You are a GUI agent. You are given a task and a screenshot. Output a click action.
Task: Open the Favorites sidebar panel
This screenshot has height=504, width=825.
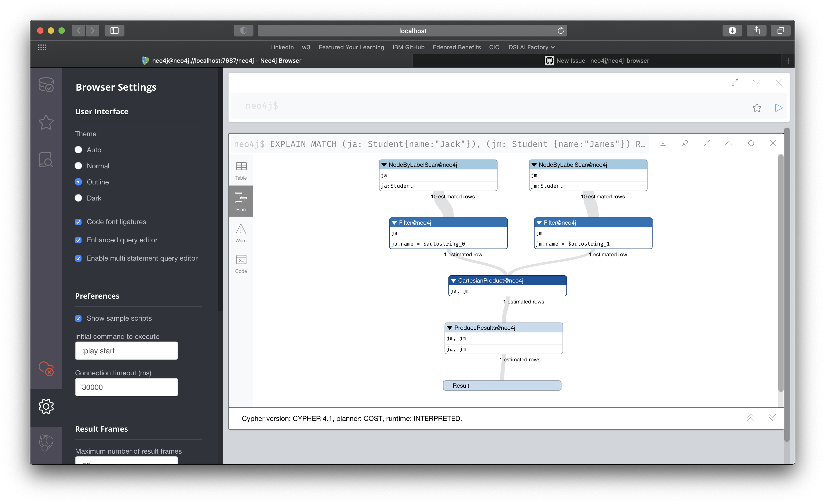(x=46, y=122)
